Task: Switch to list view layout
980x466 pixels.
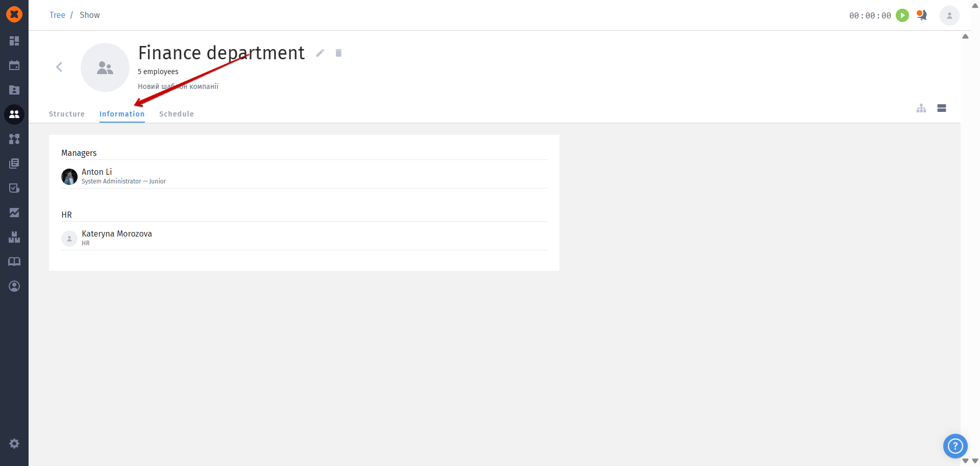Action: click(942, 108)
